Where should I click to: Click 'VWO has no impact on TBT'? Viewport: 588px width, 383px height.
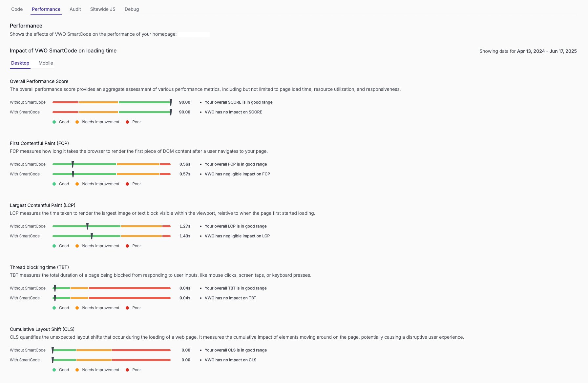click(230, 298)
